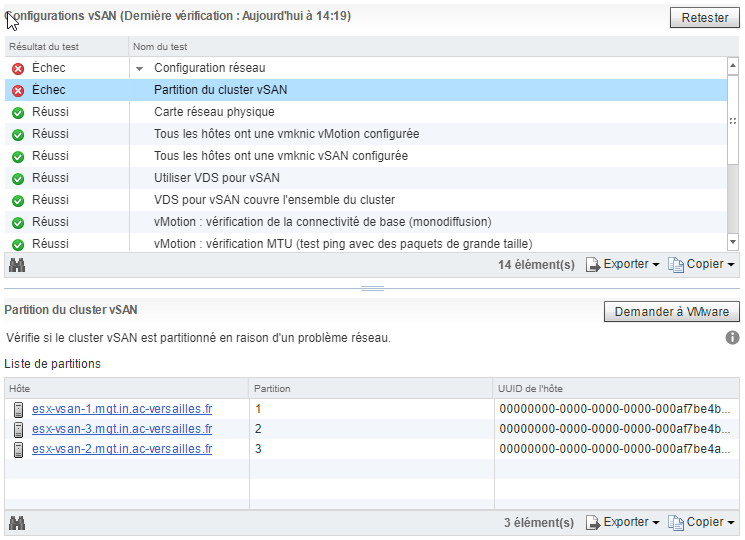Click the UUID de l'hôte column header
Viewport: 745px width, 540px height.
coord(616,388)
